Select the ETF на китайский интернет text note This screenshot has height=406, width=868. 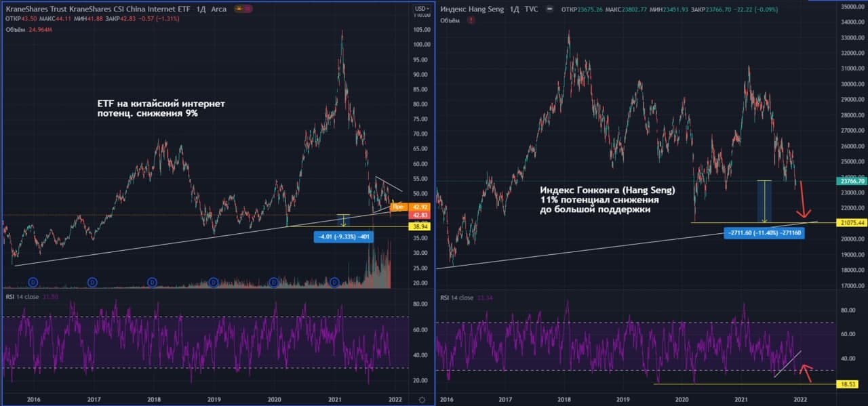[161, 108]
